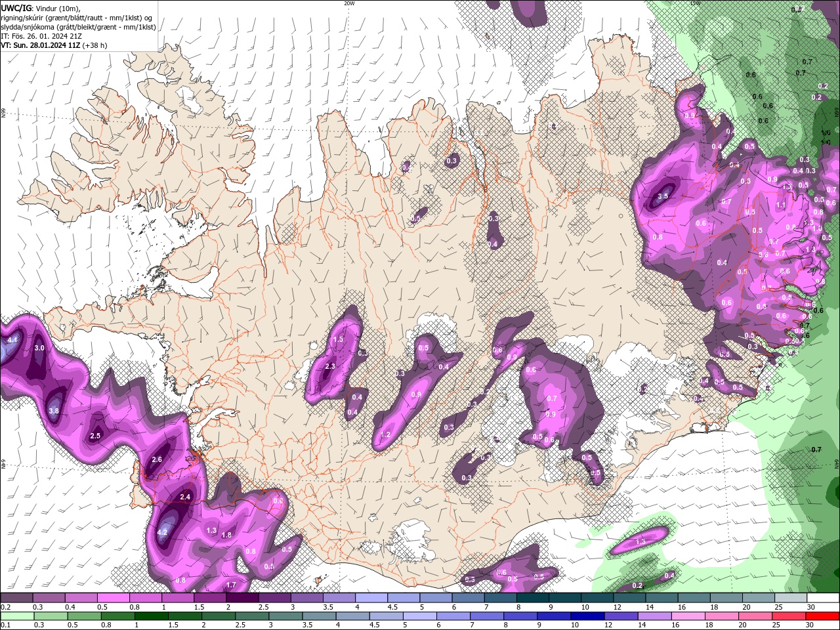Select the bottom-row green swatch between 0.5 and 0.8

[83, 616]
